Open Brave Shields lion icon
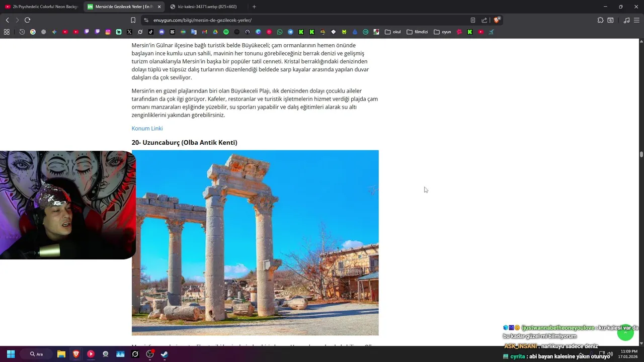This screenshot has width=644, height=362. click(x=497, y=20)
